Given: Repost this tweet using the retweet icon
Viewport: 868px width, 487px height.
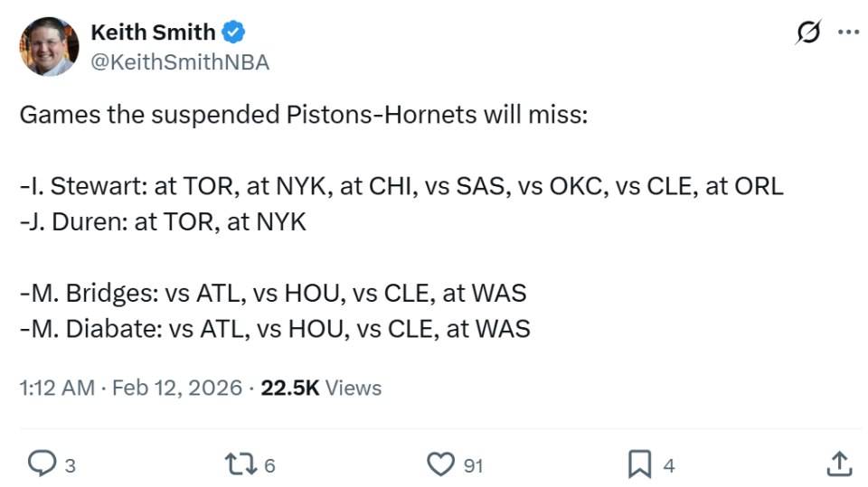Looking at the screenshot, I should coord(241,464).
